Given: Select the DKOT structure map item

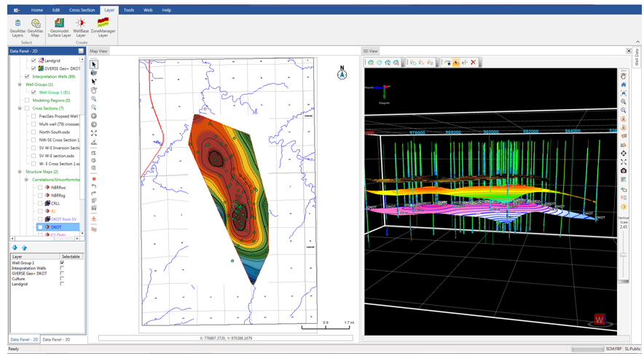Looking at the screenshot, I should (56, 227).
